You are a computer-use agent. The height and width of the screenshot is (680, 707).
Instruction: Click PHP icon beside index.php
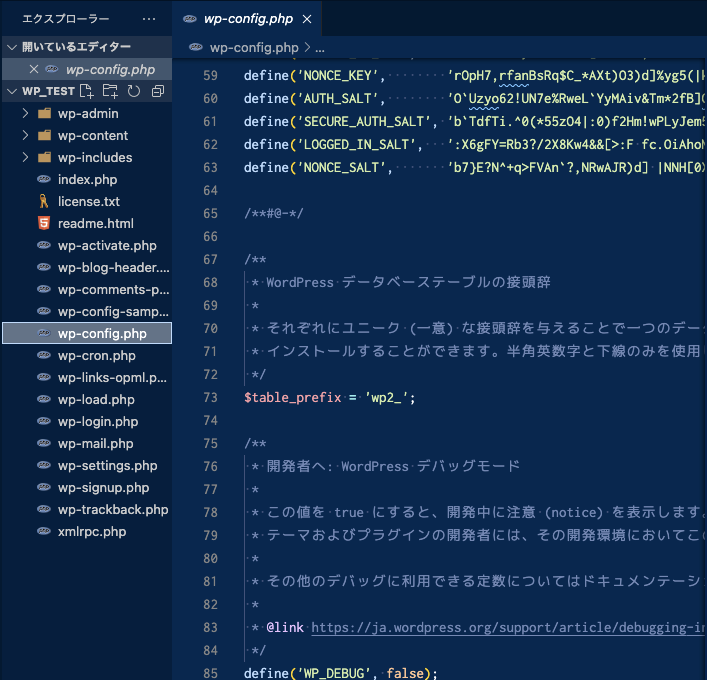tap(44, 179)
